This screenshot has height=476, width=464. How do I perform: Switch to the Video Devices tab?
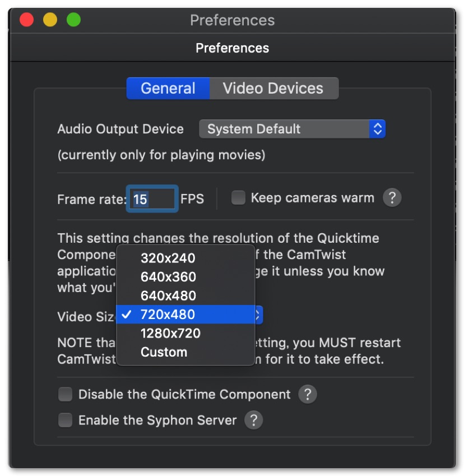[x=273, y=89]
